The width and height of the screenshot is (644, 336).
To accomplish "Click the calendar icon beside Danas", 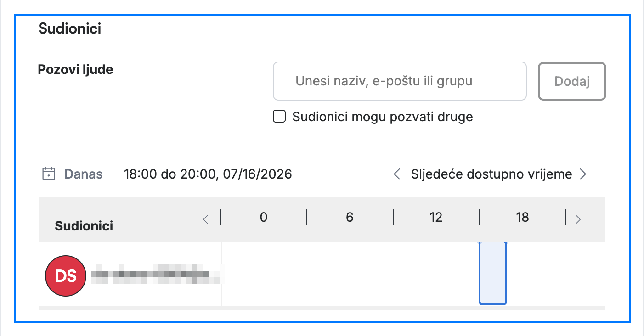I will (49, 174).
